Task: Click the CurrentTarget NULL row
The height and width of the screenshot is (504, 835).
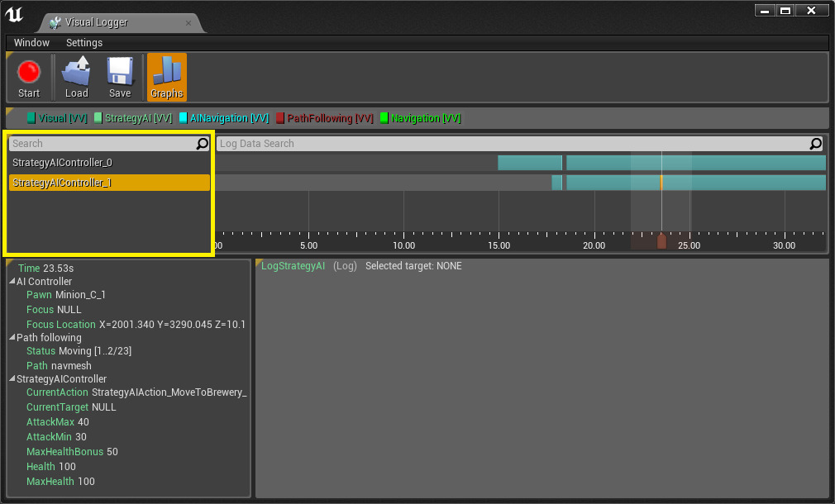Action: 71,407
